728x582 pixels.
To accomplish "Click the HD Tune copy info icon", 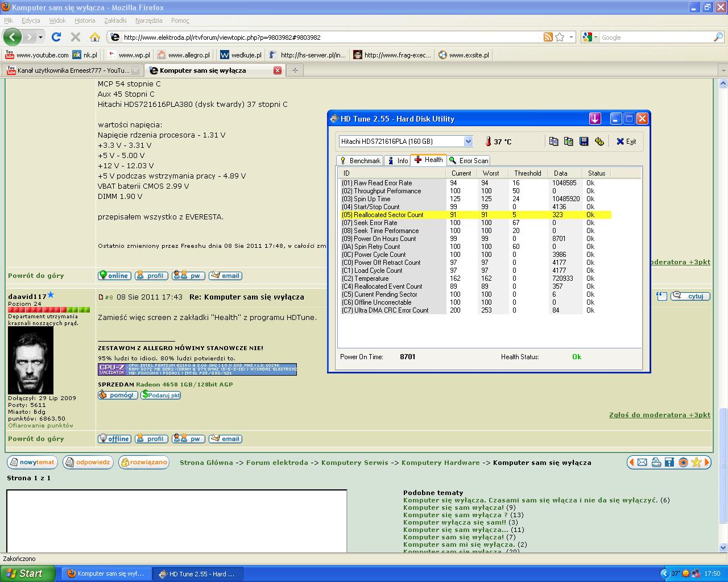I will (553, 142).
